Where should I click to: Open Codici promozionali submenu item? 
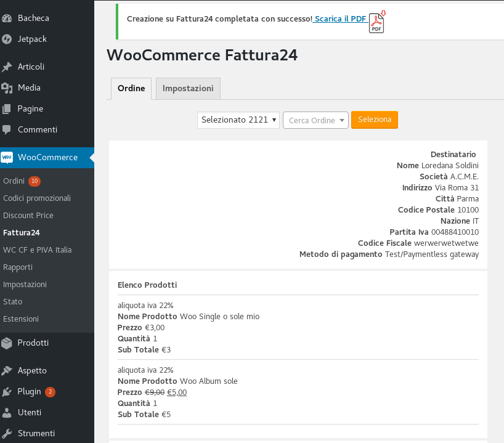[x=37, y=198]
